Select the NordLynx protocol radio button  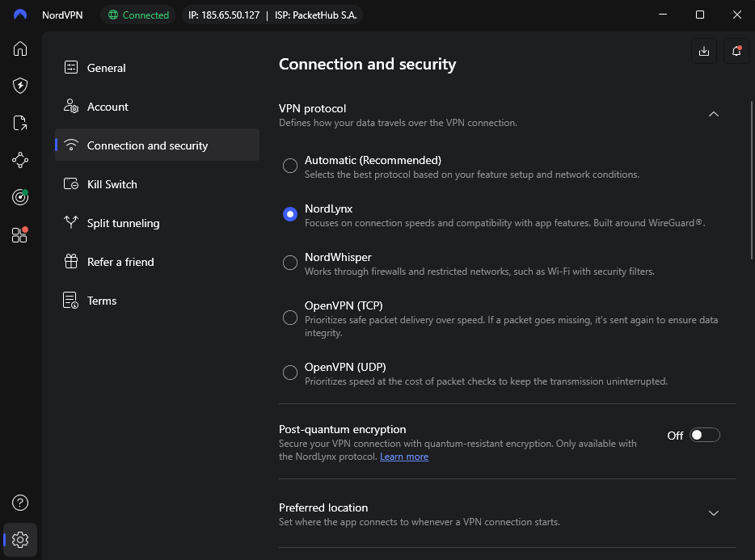[290, 214]
